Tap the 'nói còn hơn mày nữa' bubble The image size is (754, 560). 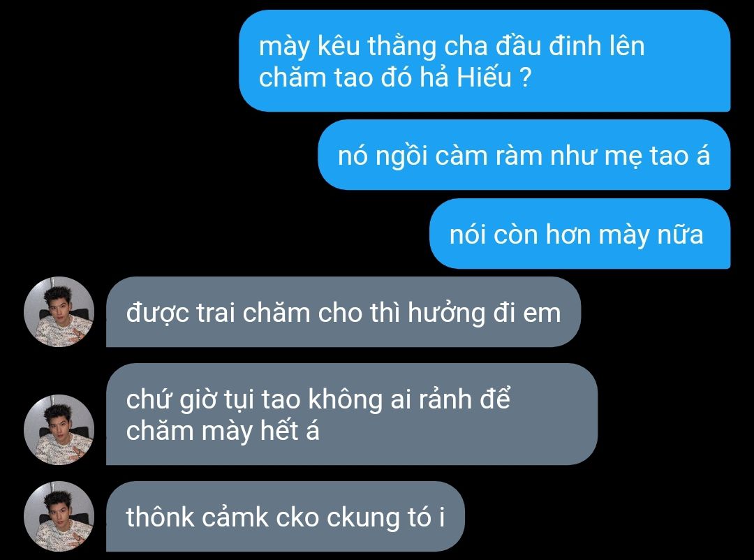tap(580, 234)
